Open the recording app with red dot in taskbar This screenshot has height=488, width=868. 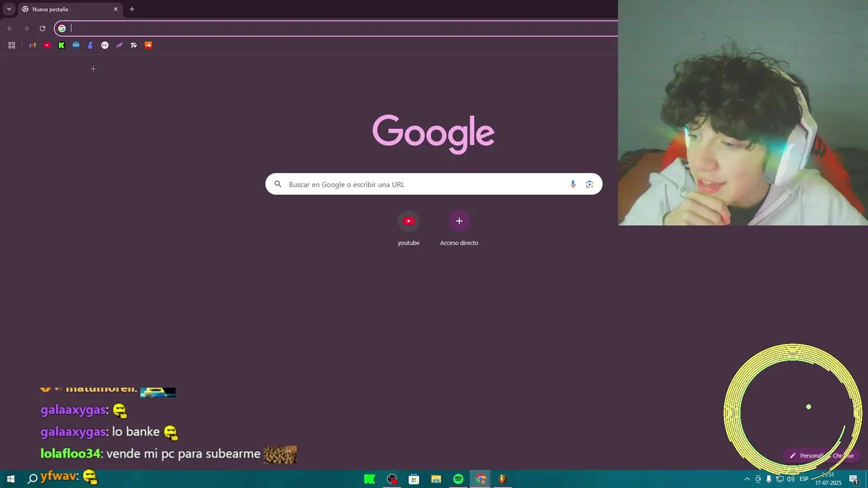[392, 479]
